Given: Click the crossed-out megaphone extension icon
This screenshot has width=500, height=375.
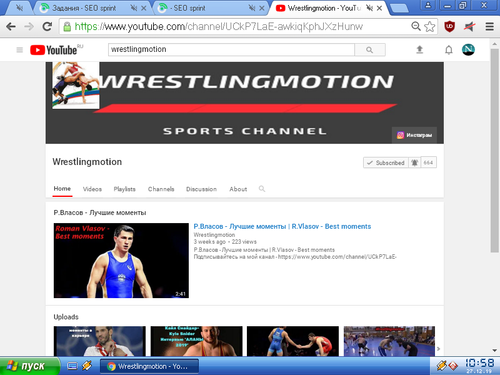Looking at the screenshot, I should coord(470,27).
